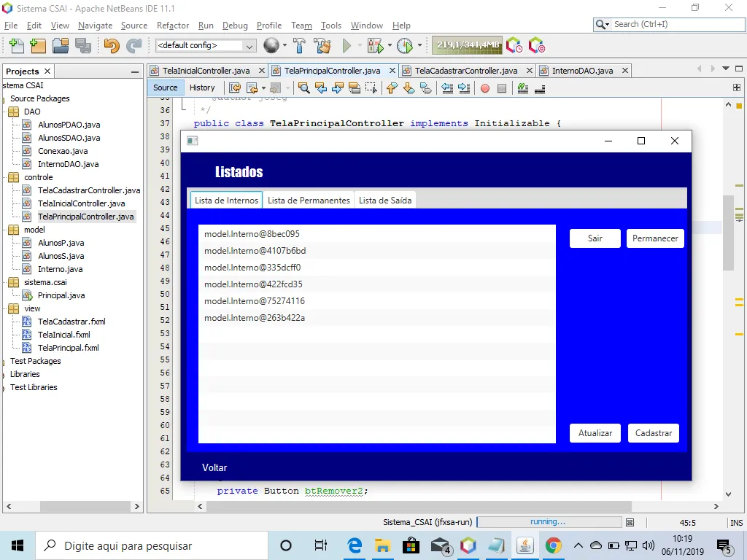Click the Profile Project clock icon
This screenshot has width=747, height=560.
pos(405,46)
